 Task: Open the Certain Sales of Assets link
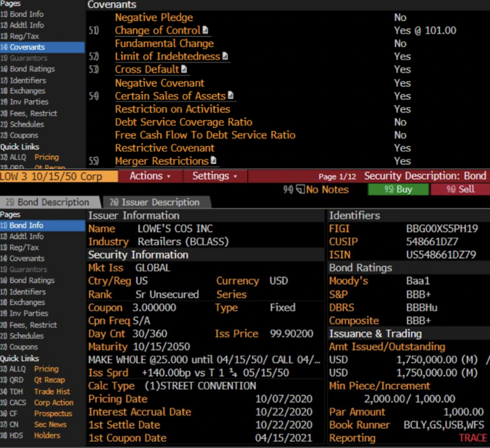(170, 96)
